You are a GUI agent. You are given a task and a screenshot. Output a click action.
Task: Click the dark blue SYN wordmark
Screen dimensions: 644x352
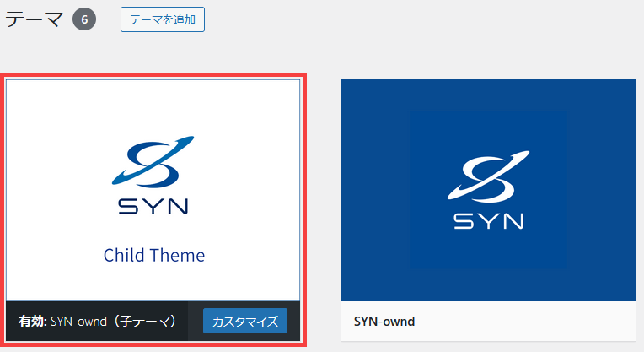[x=153, y=206]
